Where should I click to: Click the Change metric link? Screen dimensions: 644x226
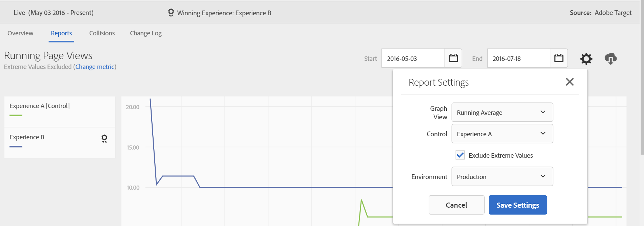point(95,67)
